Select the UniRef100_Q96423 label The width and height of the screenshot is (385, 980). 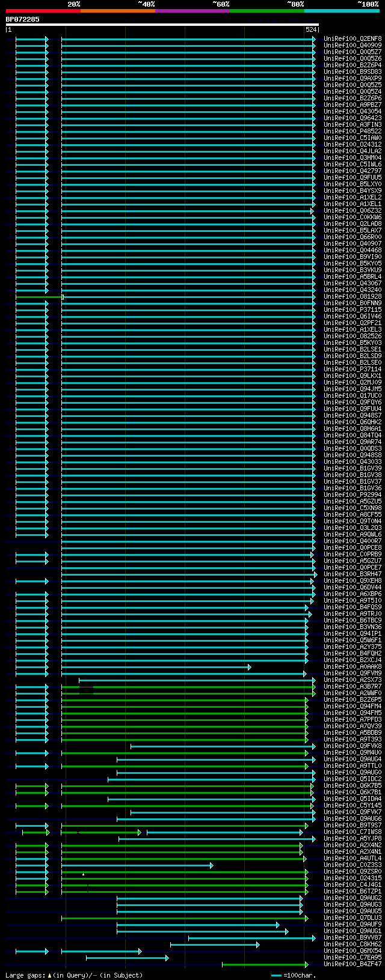[x=353, y=118]
